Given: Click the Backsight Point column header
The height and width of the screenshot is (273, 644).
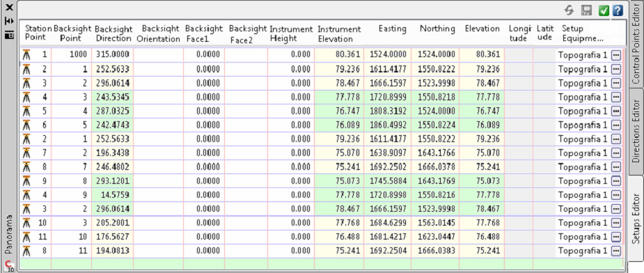Looking at the screenshot, I should [x=72, y=33].
